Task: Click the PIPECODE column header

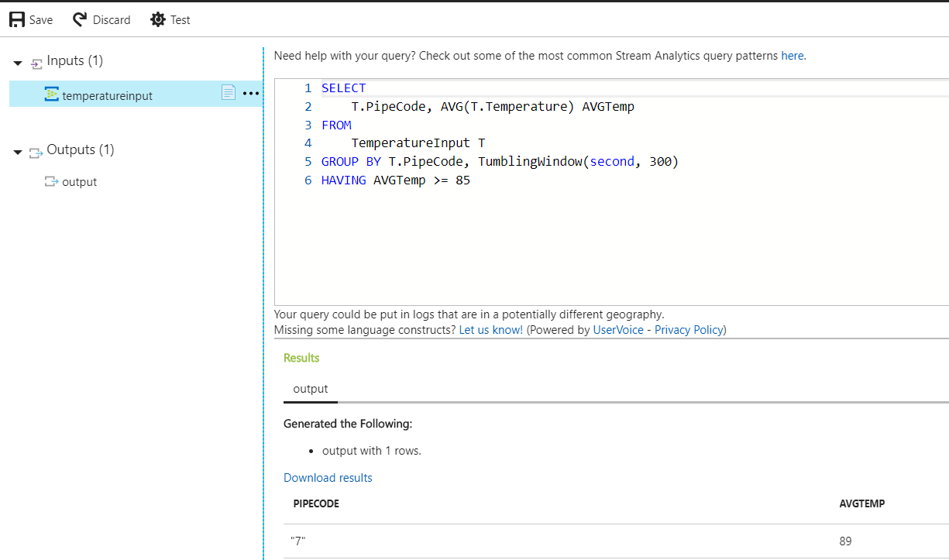Action: (316, 503)
